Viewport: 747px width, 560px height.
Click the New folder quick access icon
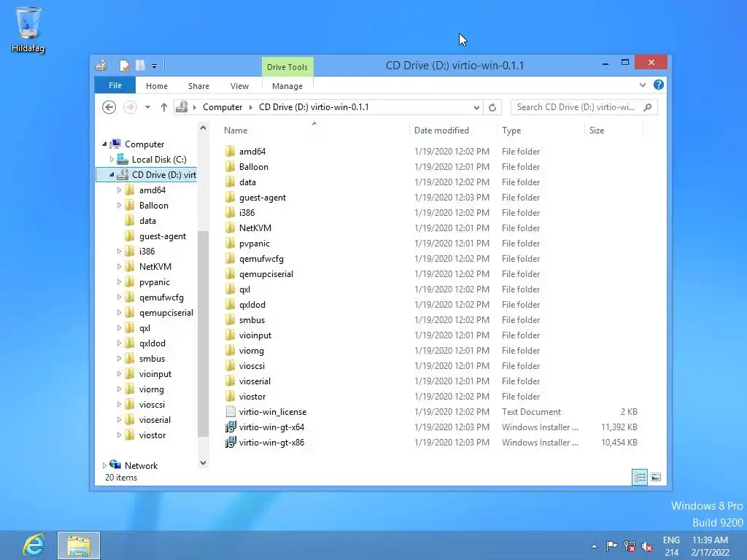click(140, 65)
